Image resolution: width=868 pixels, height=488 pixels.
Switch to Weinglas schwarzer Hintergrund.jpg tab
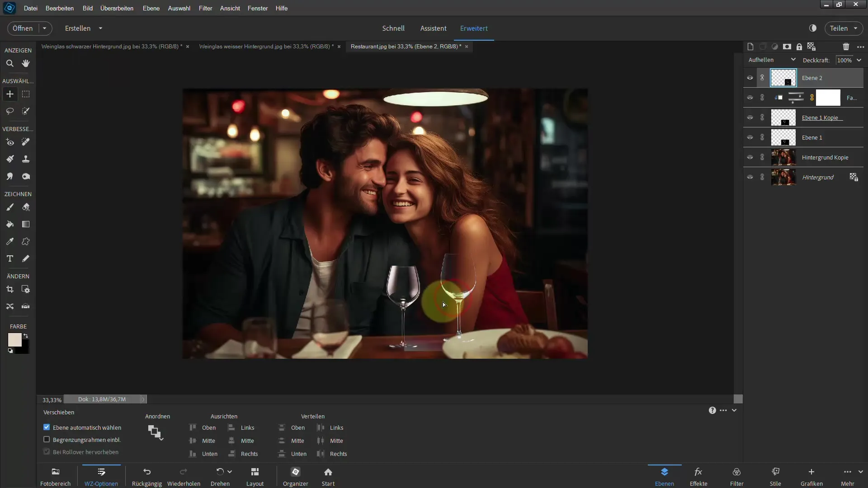[x=112, y=47]
